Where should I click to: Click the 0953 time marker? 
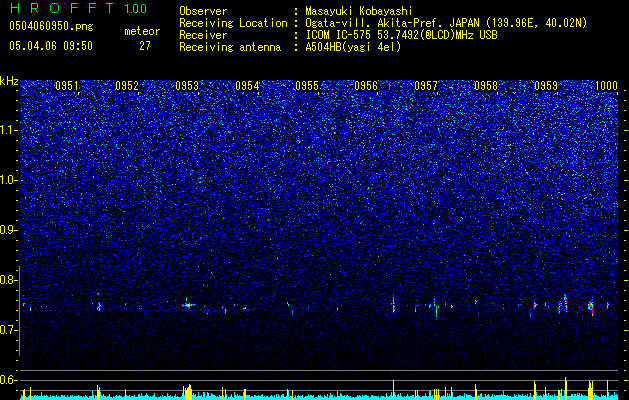pos(187,86)
